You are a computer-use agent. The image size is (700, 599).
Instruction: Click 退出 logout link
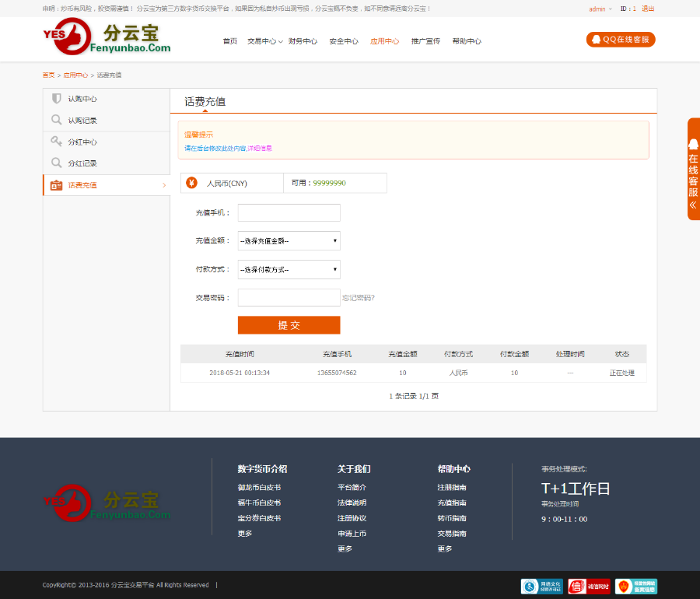pos(648,9)
